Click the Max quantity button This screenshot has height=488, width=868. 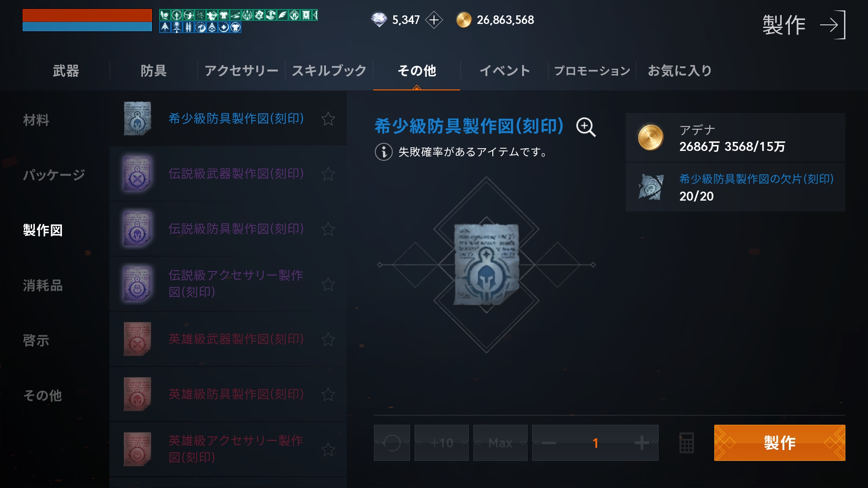click(500, 443)
